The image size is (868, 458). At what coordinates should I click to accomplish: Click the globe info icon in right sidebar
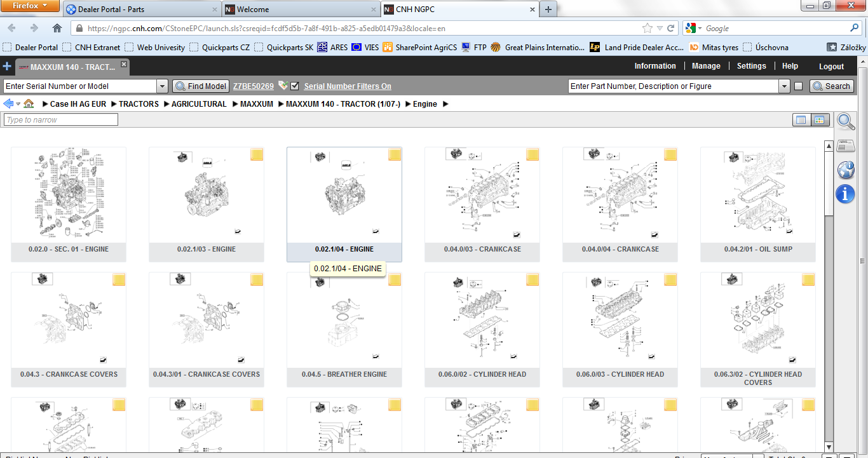(846, 170)
